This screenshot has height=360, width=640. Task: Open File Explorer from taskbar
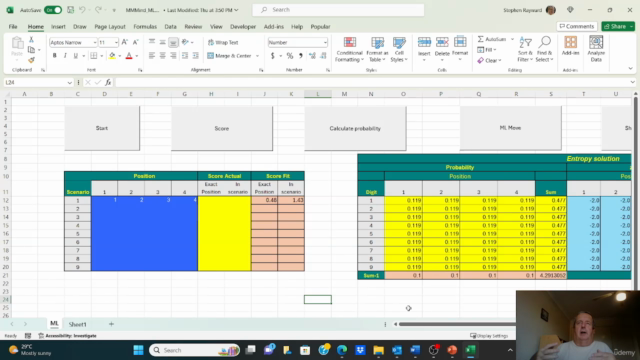coord(378,350)
